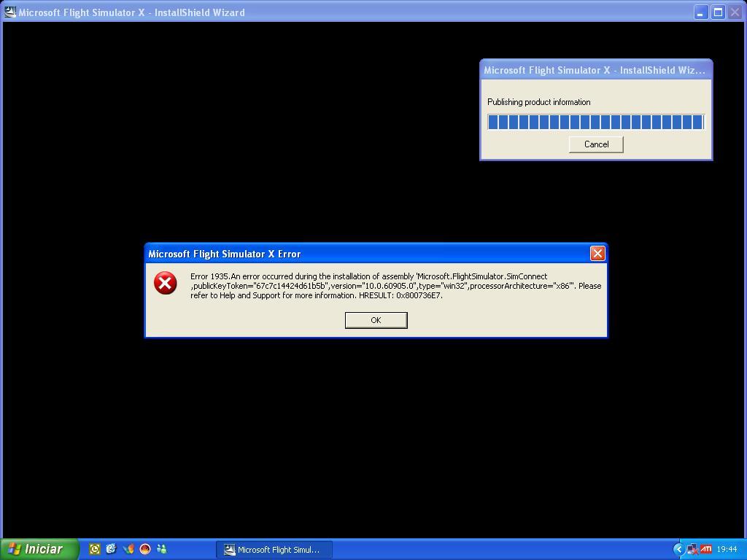Image resolution: width=747 pixels, height=560 pixels.
Task: Click the 'Publishing product information' status text
Action: pos(539,102)
